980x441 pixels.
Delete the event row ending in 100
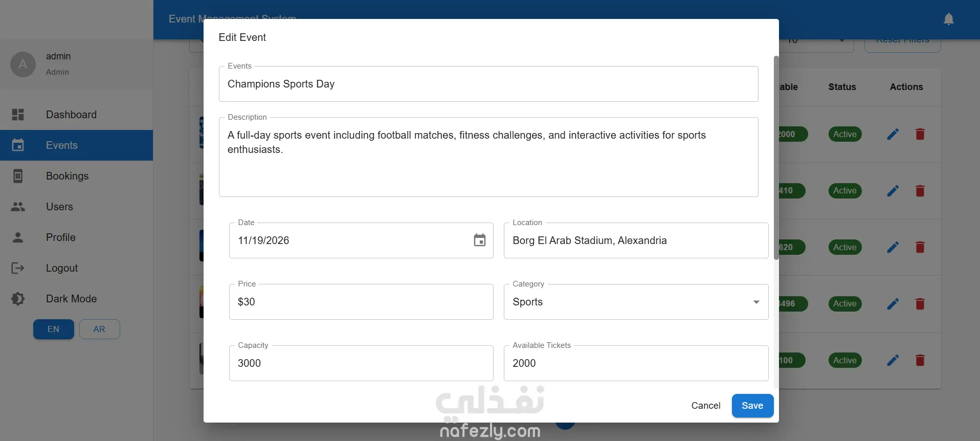(x=920, y=360)
